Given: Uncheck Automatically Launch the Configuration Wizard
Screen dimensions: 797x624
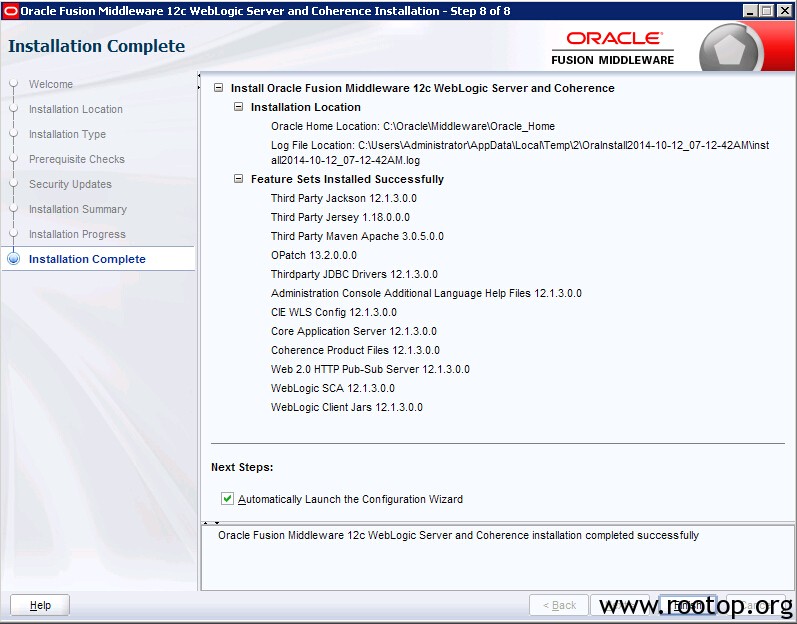Looking at the screenshot, I should (x=227, y=498).
